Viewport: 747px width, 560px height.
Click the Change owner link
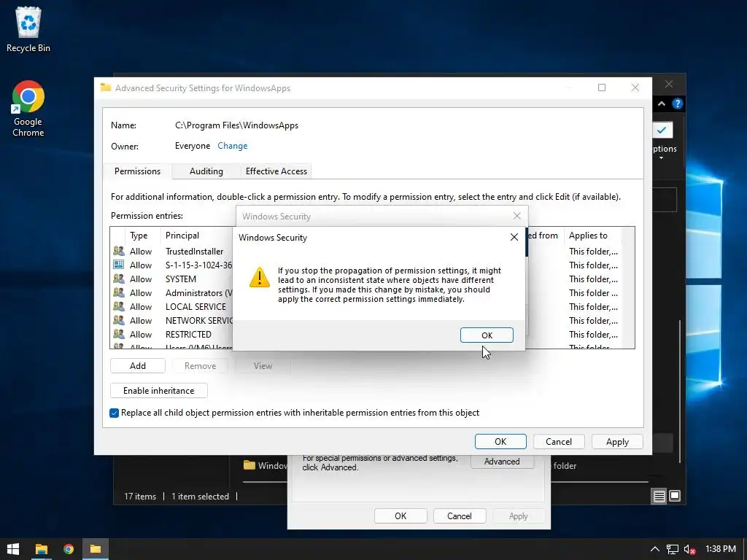233,146
